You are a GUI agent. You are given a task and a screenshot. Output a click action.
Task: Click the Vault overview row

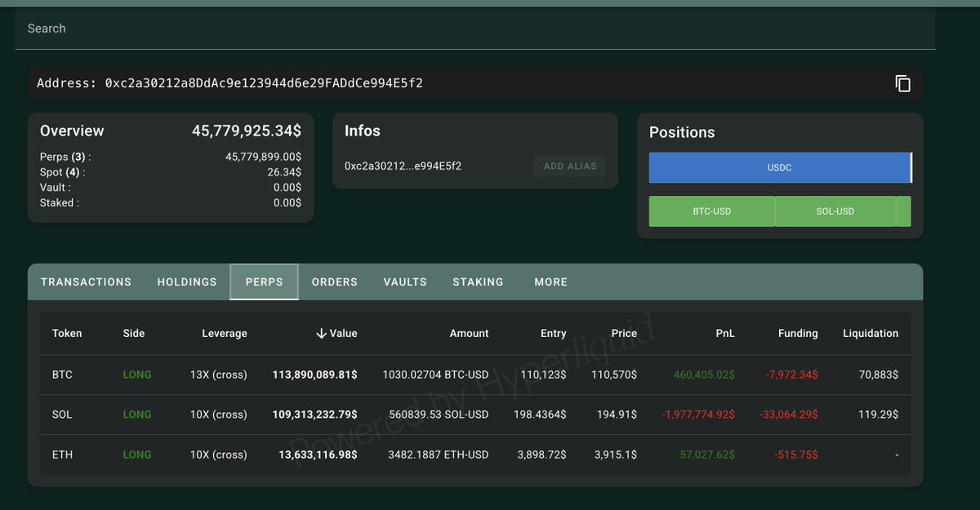(x=171, y=188)
